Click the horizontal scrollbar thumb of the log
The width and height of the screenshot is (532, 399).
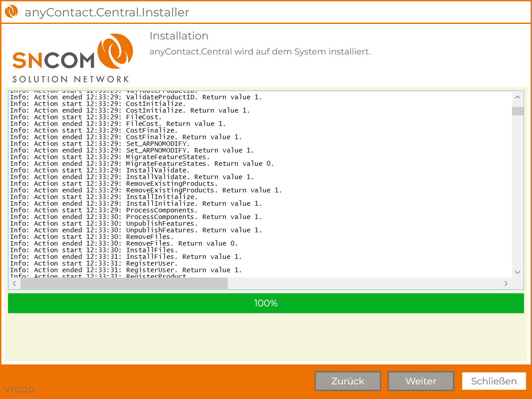tap(124, 283)
